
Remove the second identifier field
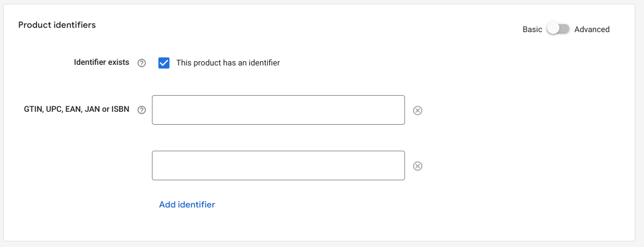[x=417, y=166]
